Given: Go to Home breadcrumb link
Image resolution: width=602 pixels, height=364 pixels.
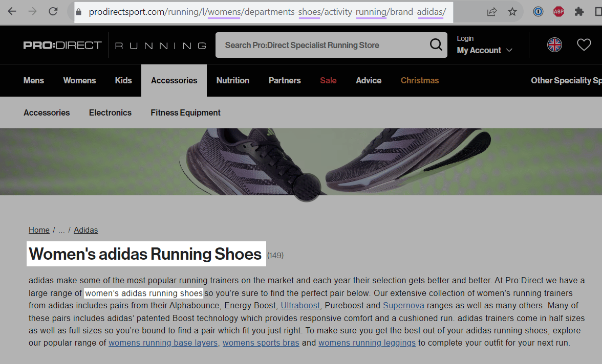Looking at the screenshot, I should pyautogui.click(x=39, y=230).
